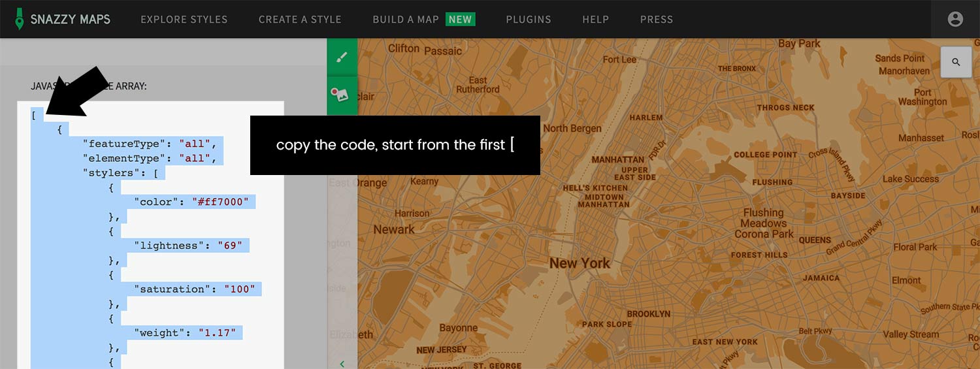This screenshot has width=980, height=369.
Task: Click the Flushing Meadows Corona Park label
Action: [764, 223]
